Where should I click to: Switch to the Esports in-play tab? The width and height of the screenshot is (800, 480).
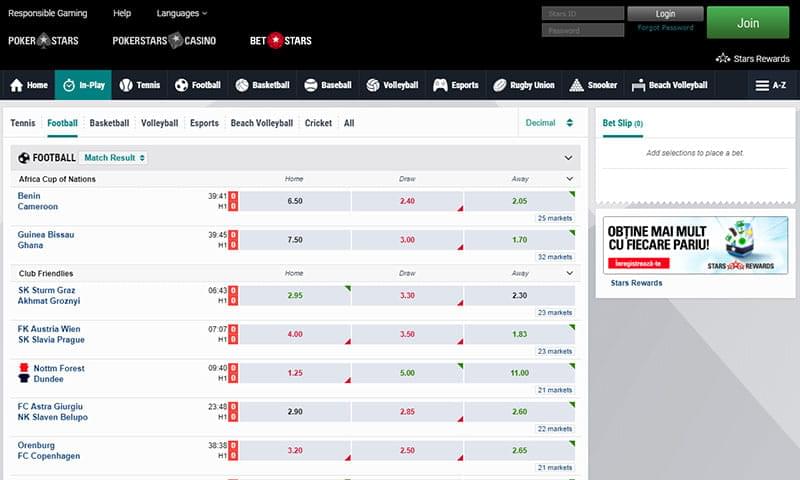pos(204,123)
